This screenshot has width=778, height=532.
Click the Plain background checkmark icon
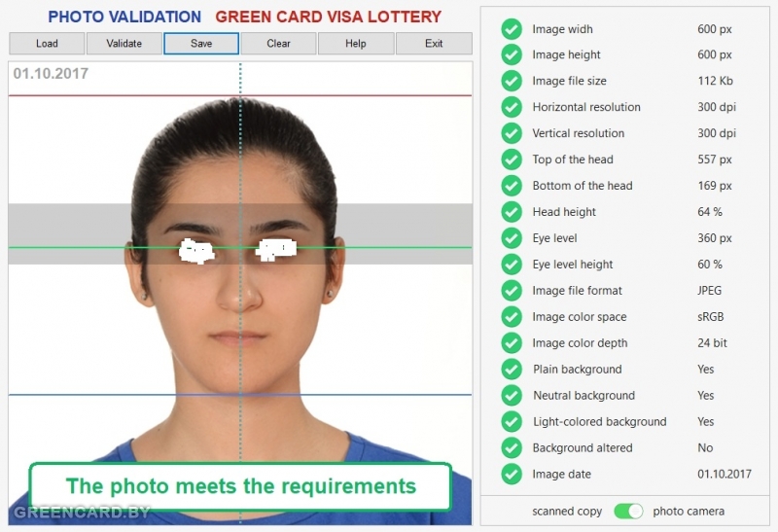click(x=512, y=370)
